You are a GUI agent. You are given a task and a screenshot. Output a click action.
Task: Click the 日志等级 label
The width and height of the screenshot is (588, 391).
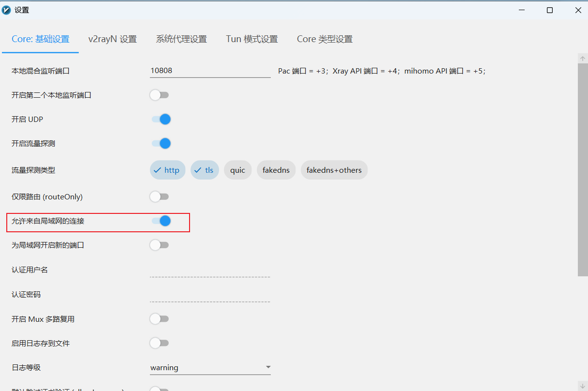click(x=26, y=367)
